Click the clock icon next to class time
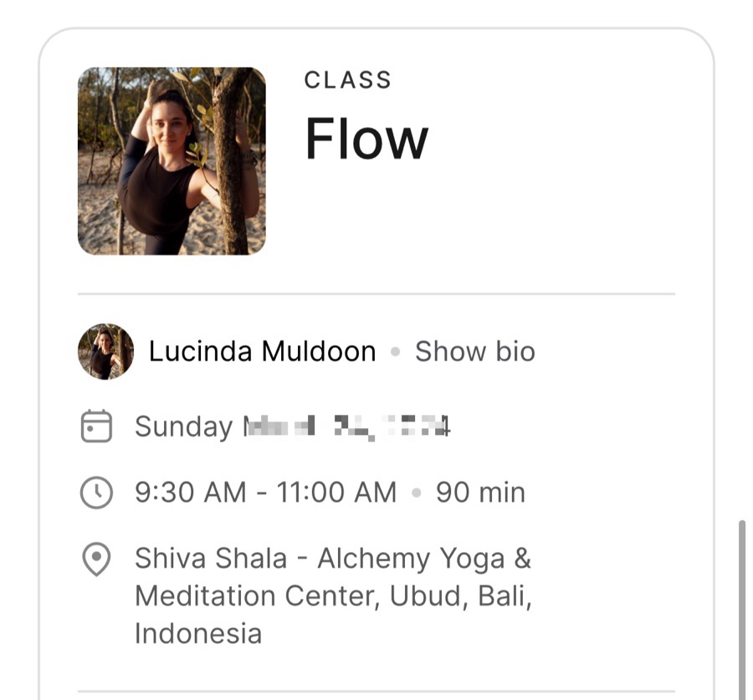The height and width of the screenshot is (700, 753). click(x=96, y=493)
